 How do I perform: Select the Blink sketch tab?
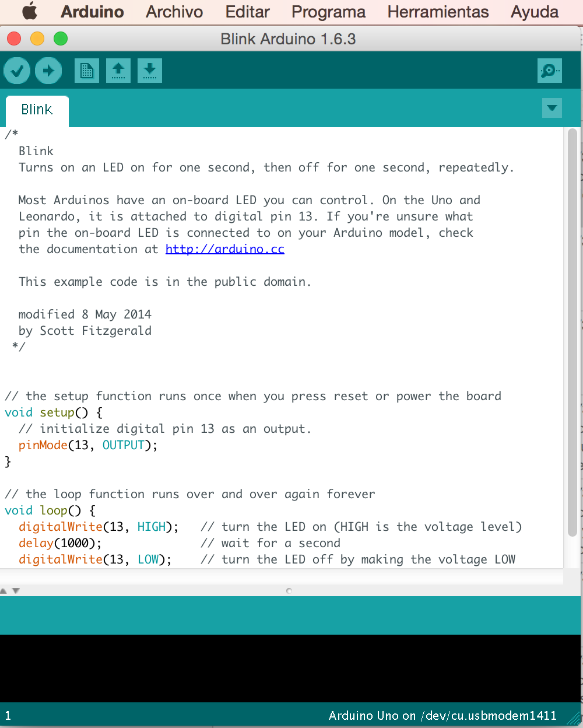pyautogui.click(x=37, y=110)
